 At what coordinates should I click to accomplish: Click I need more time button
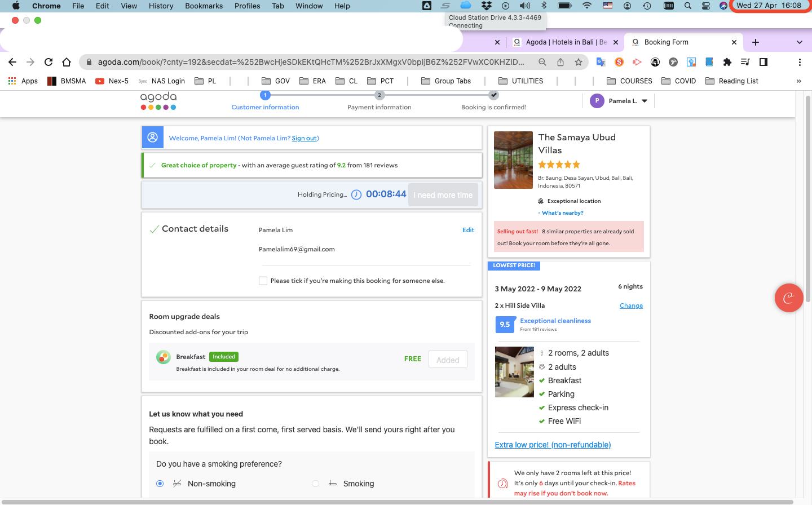443,195
